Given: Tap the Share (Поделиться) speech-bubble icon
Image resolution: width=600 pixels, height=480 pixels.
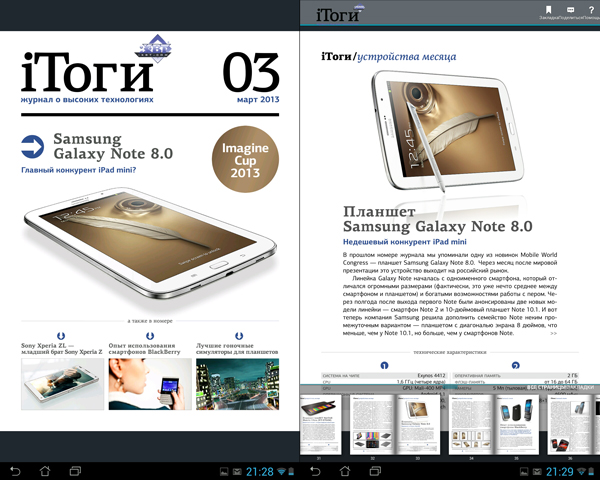Looking at the screenshot, I should (x=570, y=10).
